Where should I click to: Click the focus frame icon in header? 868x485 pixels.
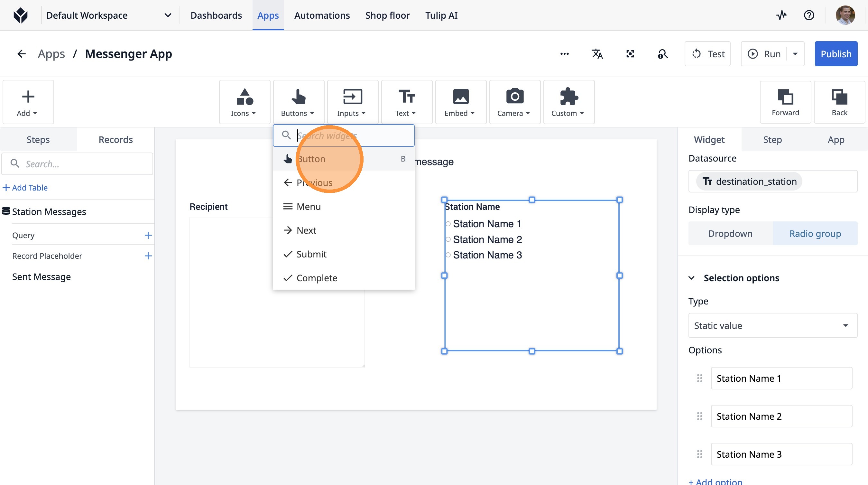[630, 54]
